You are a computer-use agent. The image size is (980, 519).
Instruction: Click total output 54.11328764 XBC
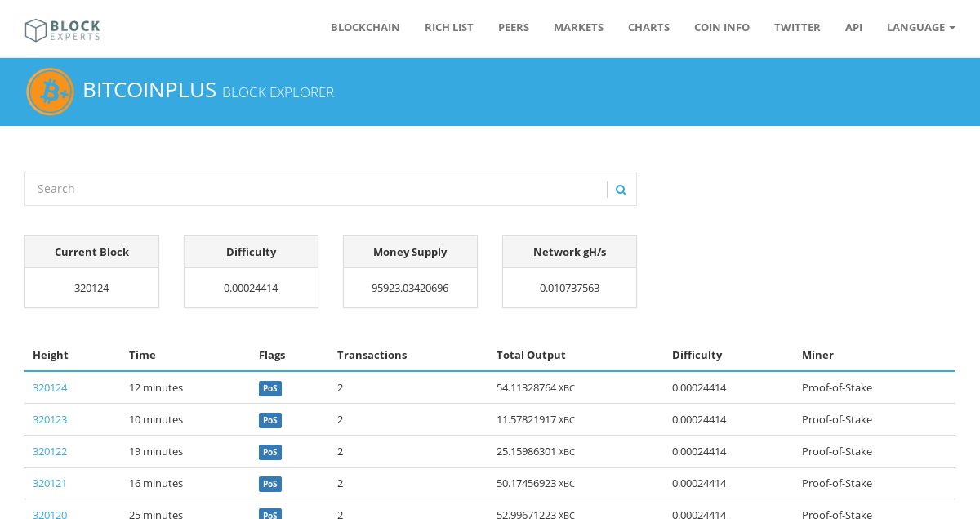(536, 387)
